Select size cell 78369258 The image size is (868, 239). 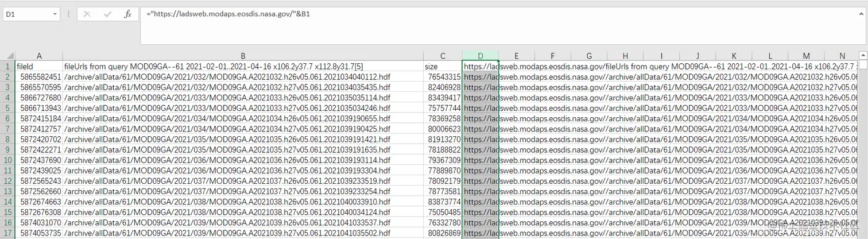[443, 118]
